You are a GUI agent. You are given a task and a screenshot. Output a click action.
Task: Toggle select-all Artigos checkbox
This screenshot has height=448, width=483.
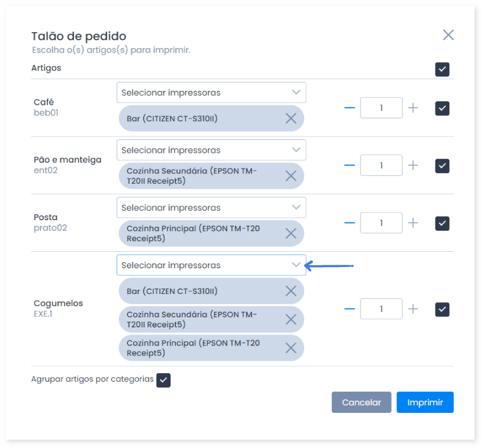pyautogui.click(x=442, y=69)
